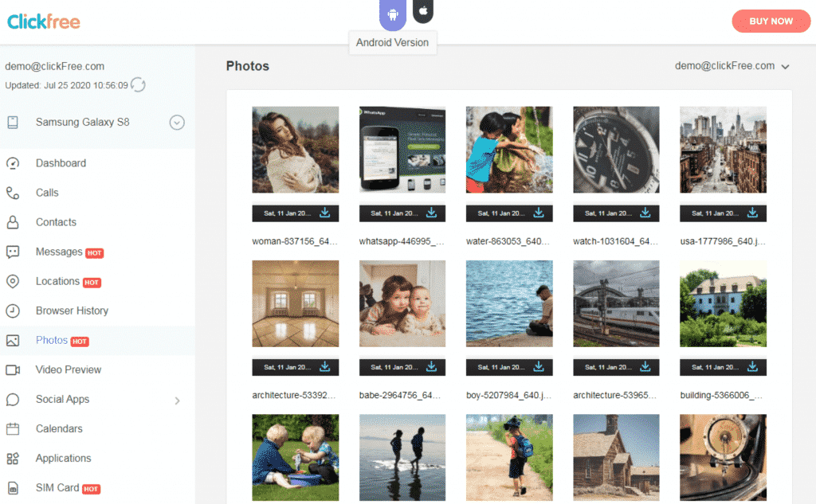
Task: Click the Clickfree logo
Action: tap(43, 21)
